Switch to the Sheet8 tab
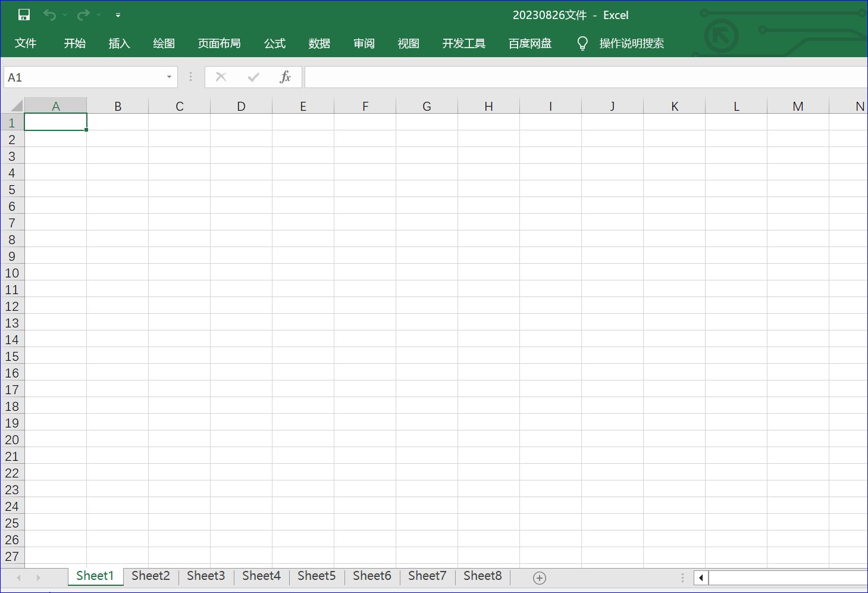Image resolution: width=868 pixels, height=593 pixels. 482,576
